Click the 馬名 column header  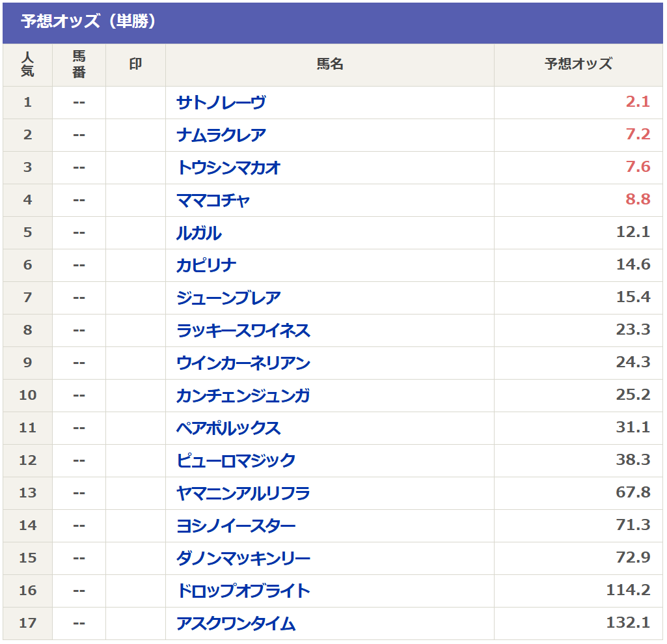tap(330, 64)
